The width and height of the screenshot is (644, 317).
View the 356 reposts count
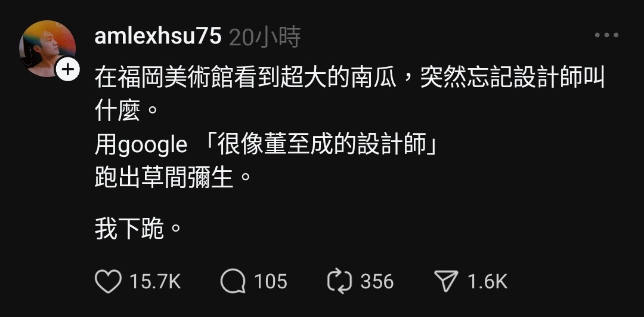pos(377,282)
